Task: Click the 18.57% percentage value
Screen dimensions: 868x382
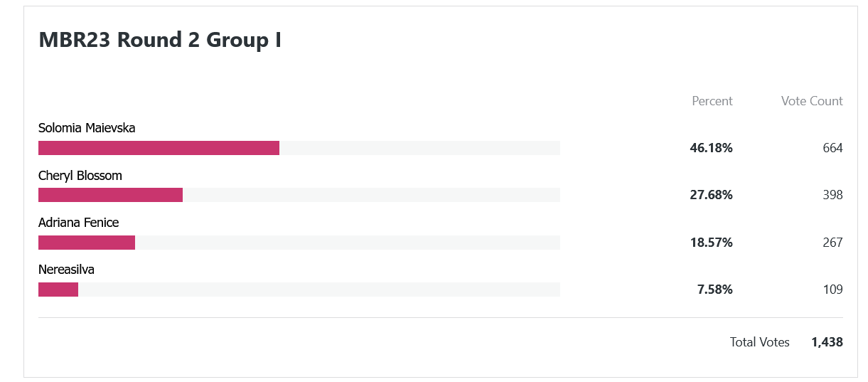Action: click(x=711, y=243)
